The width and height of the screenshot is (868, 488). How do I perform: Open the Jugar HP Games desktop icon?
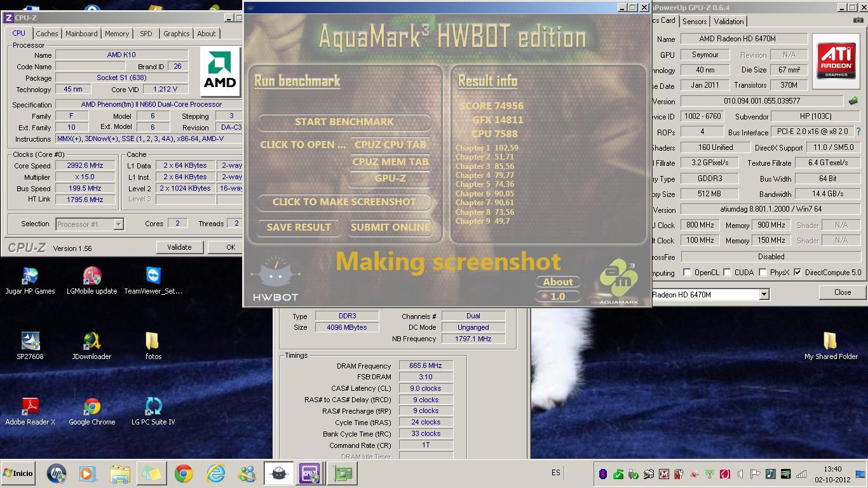(x=30, y=280)
